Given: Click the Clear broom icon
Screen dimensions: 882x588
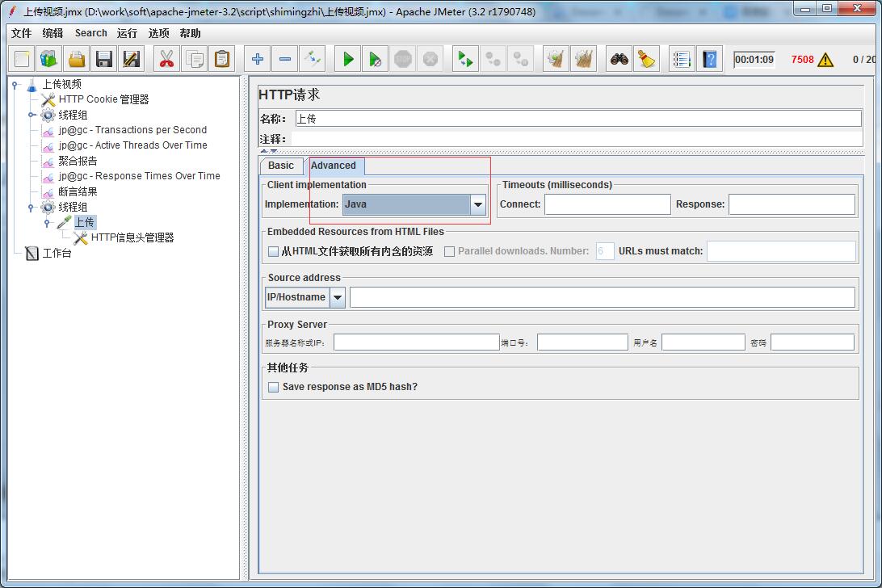Looking at the screenshot, I should coord(556,58).
